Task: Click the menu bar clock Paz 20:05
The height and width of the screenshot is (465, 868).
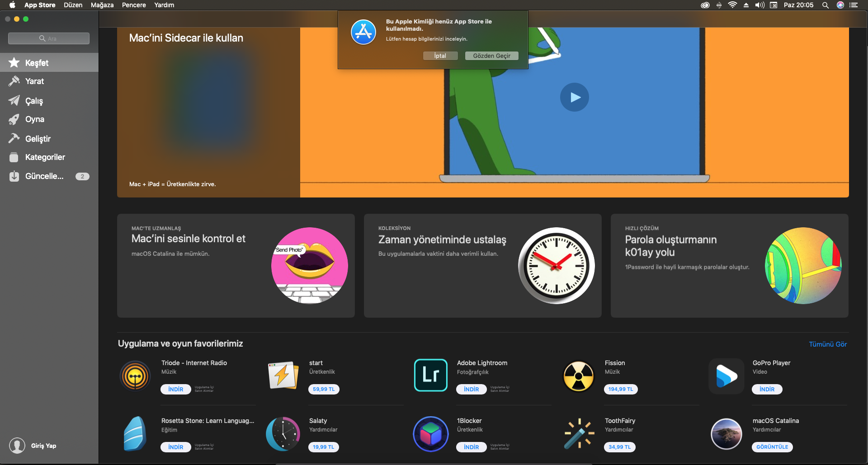Action: pos(798,5)
